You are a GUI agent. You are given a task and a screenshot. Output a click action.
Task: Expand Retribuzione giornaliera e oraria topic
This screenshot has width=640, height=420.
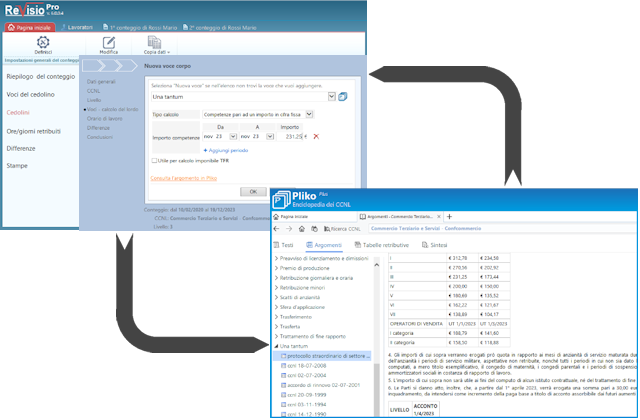tap(276, 278)
